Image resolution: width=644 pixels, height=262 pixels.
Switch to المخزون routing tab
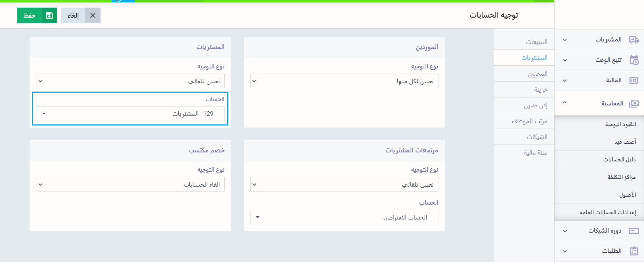(x=537, y=74)
